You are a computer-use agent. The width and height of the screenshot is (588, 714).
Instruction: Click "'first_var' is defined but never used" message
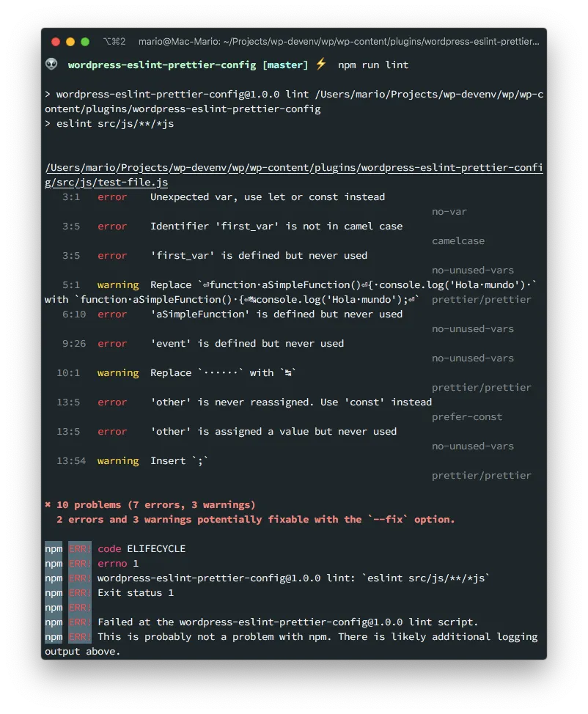259,255
